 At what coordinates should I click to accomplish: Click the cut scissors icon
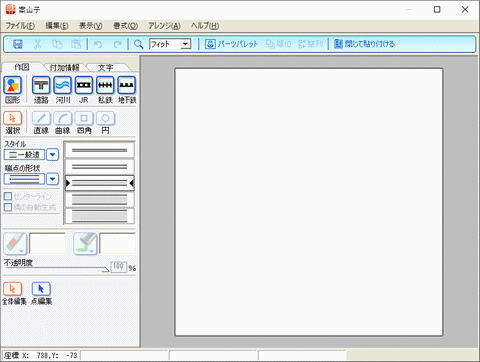(38, 44)
